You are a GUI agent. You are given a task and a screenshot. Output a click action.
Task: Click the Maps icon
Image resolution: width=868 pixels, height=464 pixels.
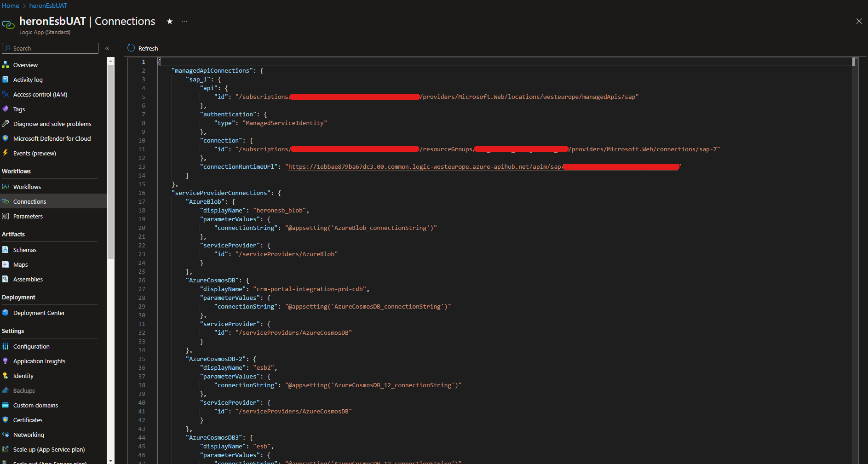(x=6, y=264)
